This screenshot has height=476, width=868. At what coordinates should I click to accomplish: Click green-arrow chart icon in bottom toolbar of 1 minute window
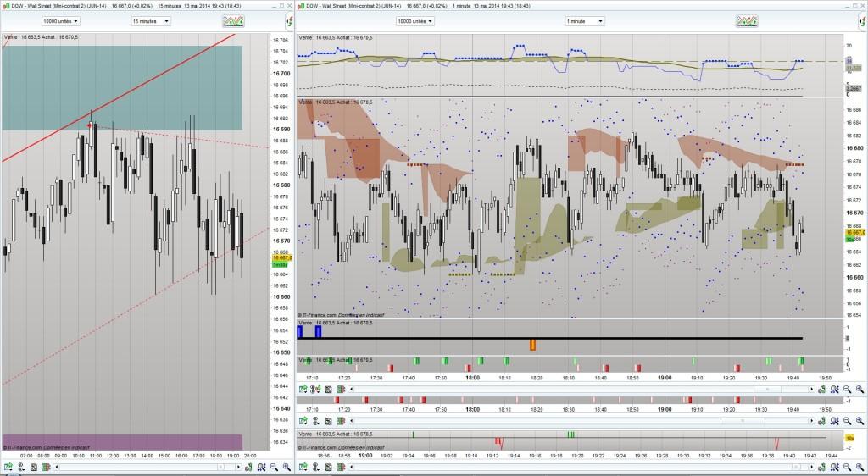tap(303, 468)
